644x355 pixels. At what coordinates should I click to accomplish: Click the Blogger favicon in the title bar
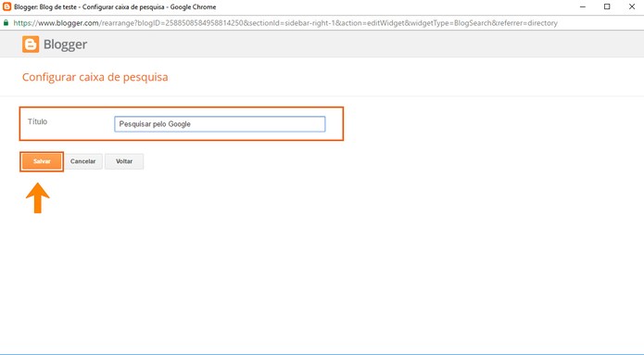(7, 6)
